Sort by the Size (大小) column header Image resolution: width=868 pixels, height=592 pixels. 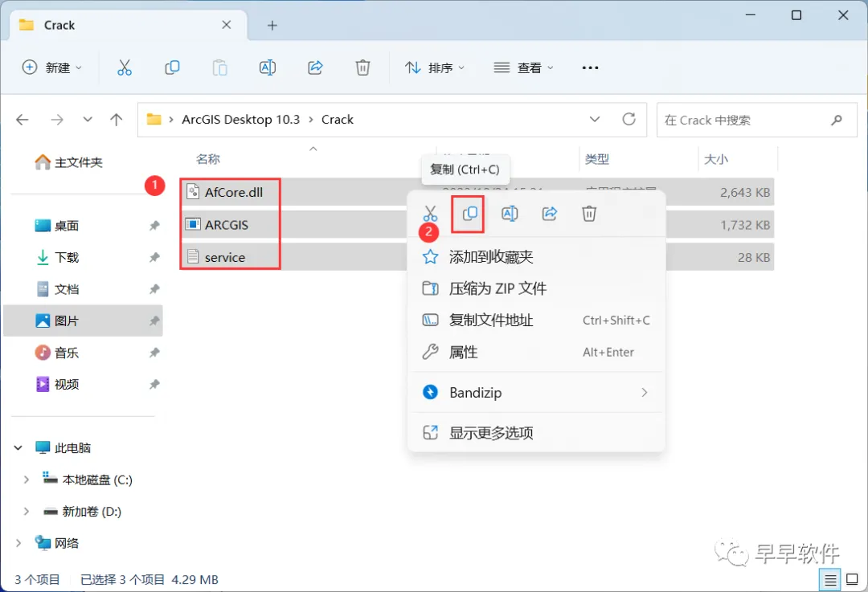pyautogui.click(x=716, y=159)
